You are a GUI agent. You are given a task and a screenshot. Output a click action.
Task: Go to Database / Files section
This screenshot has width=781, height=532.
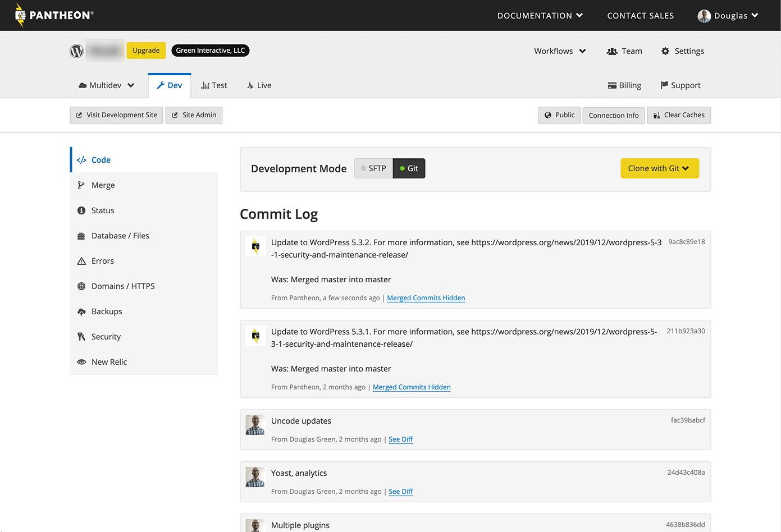point(120,236)
